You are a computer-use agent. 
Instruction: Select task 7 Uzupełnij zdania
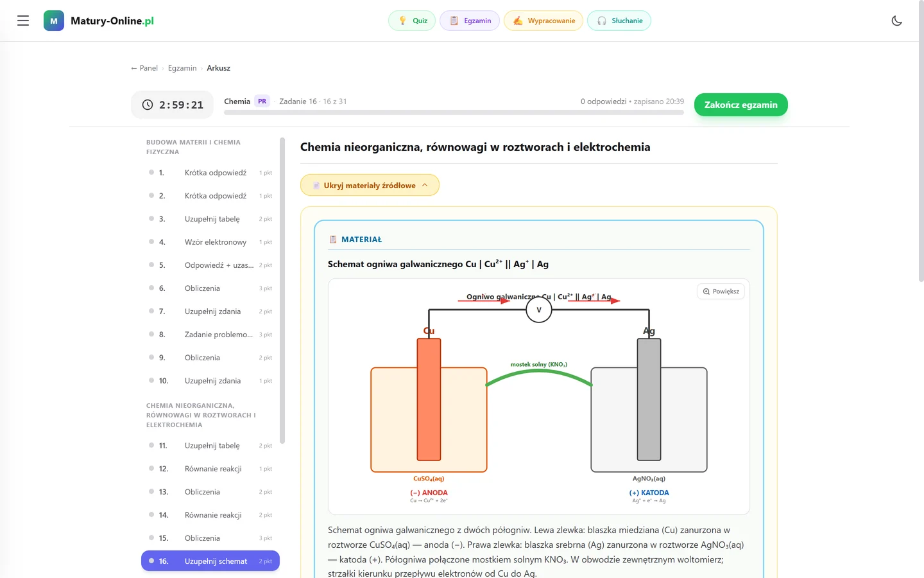tap(210, 311)
